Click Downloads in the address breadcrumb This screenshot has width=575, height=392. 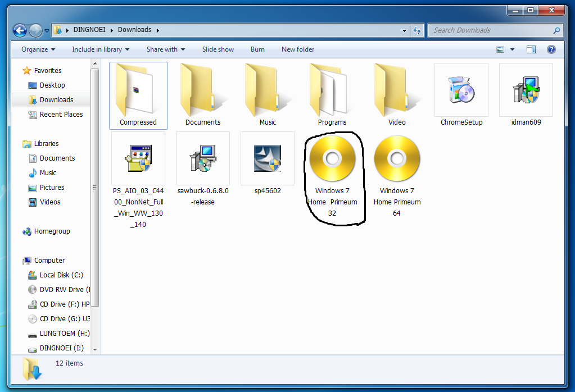coord(134,30)
